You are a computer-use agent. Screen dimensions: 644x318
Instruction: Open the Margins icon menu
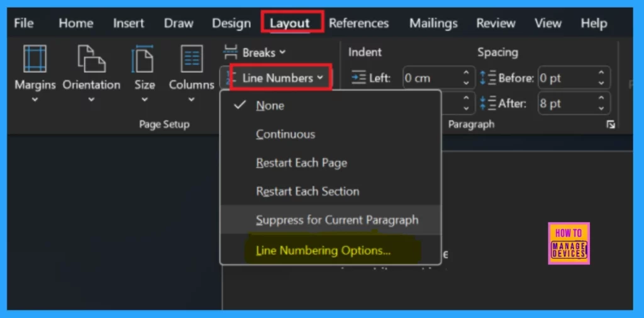[x=35, y=59]
